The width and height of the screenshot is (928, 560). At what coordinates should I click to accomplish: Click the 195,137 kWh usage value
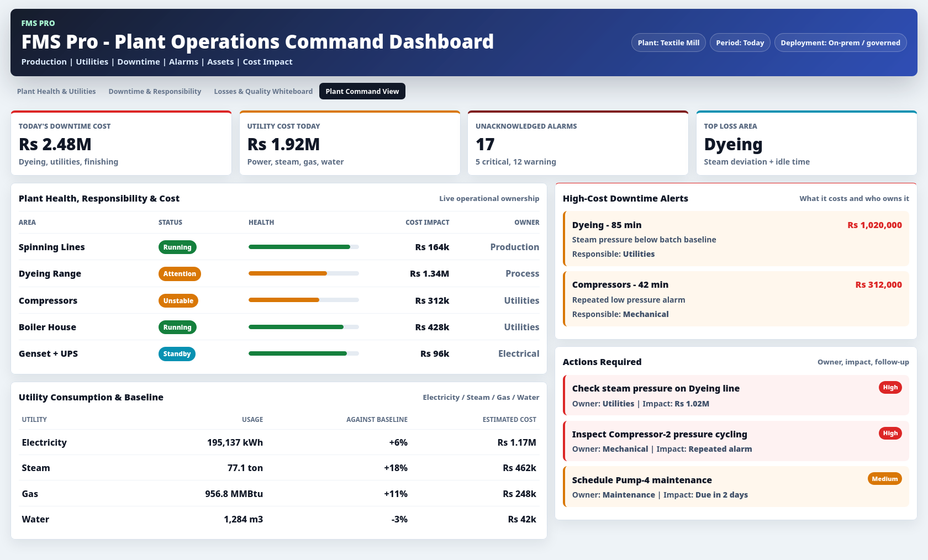coord(235,442)
